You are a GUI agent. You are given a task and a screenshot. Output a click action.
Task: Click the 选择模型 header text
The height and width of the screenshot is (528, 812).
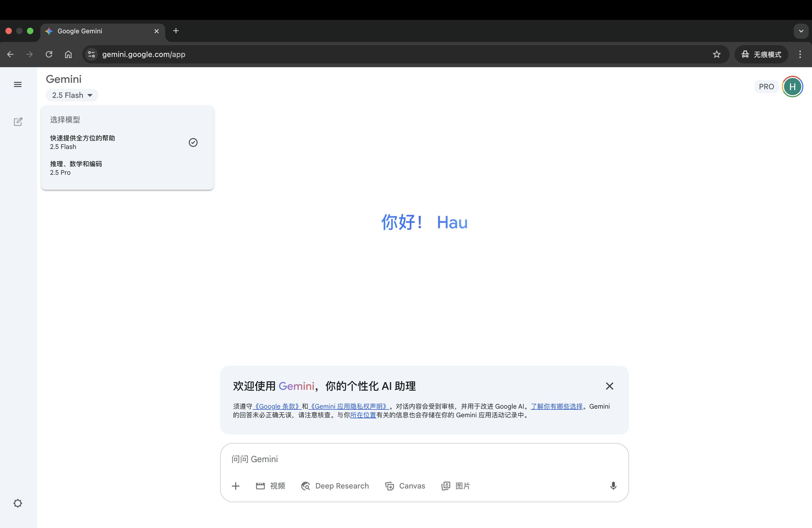point(65,119)
